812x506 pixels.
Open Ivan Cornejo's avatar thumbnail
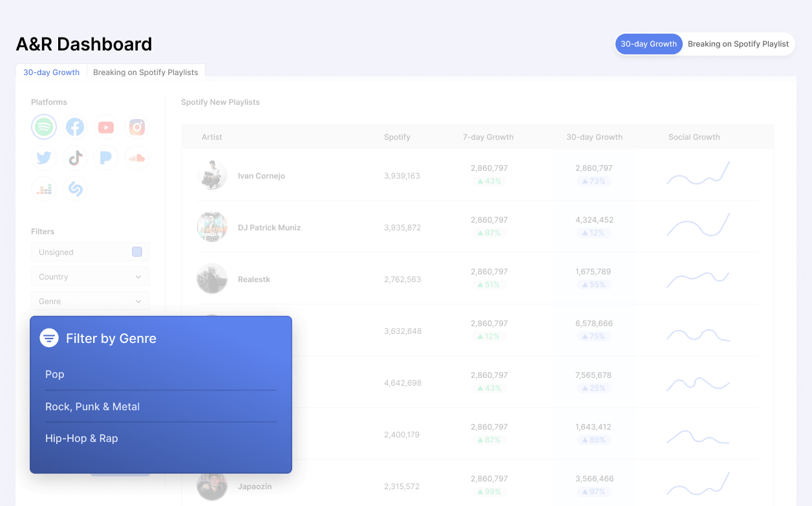click(x=212, y=175)
